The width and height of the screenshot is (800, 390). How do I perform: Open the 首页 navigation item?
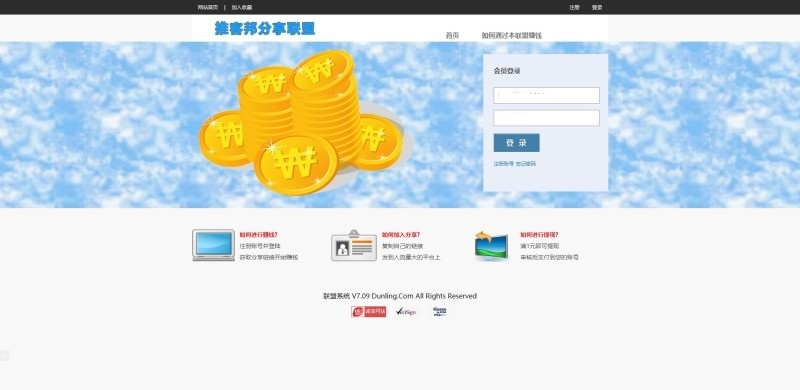pyautogui.click(x=452, y=35)
